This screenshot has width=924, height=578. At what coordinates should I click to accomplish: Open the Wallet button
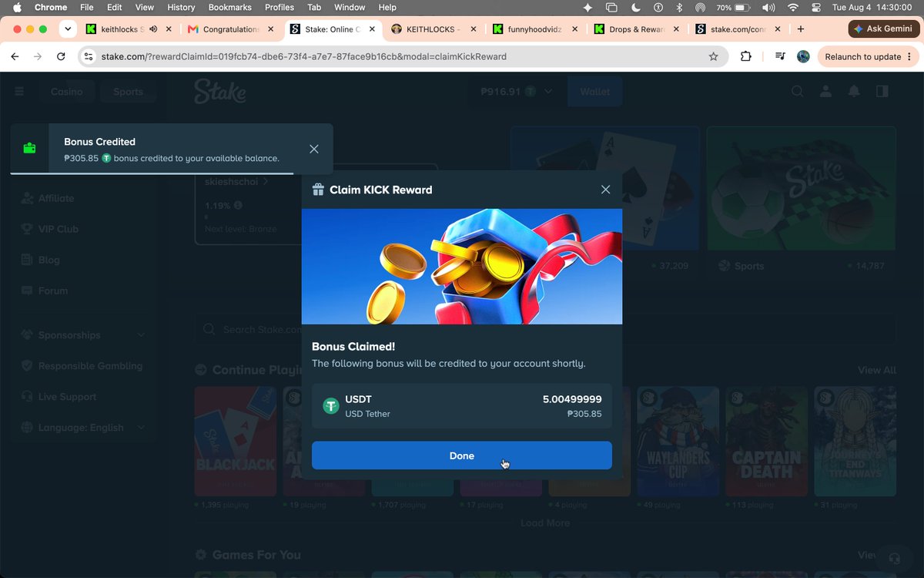click(594, 91)
